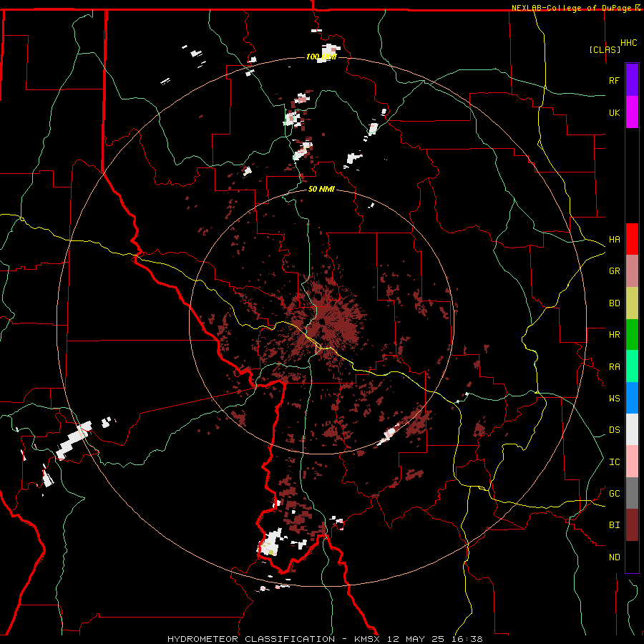644x644 pixels.
Task: Click the 16:38 timestamp
Action: pos(469,639)
